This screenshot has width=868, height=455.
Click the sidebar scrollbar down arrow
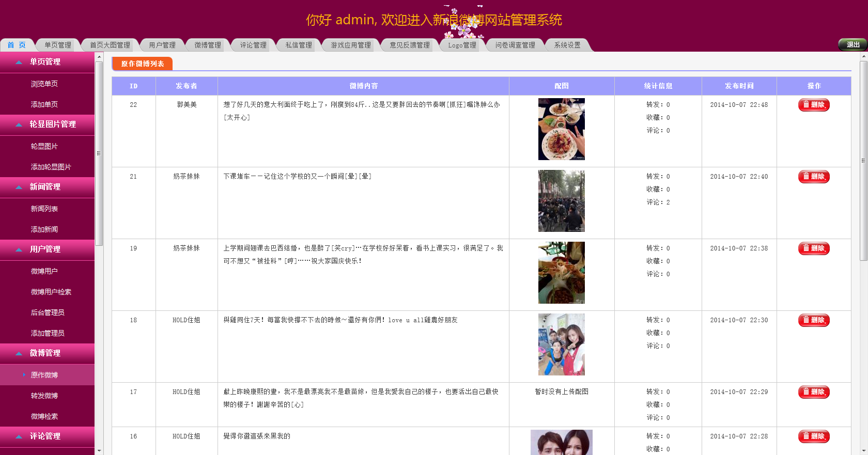point(99,451)
